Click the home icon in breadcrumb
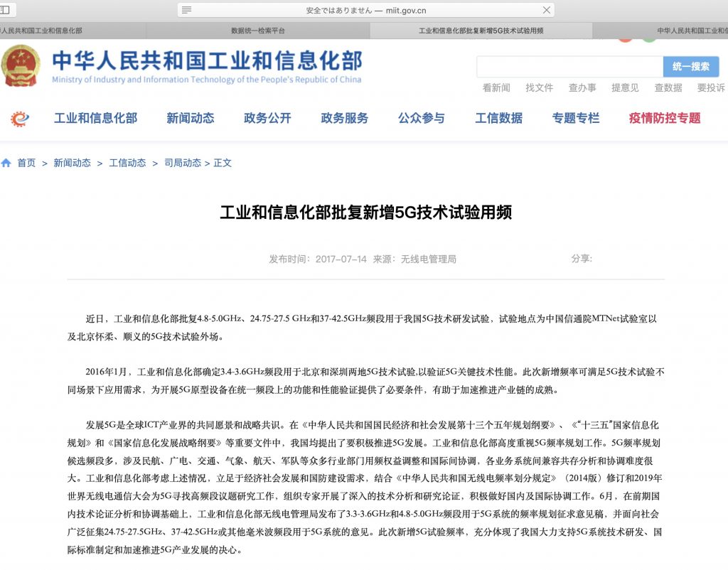The width and height of the screenshot is (728, 570). (x=6, y=163)
